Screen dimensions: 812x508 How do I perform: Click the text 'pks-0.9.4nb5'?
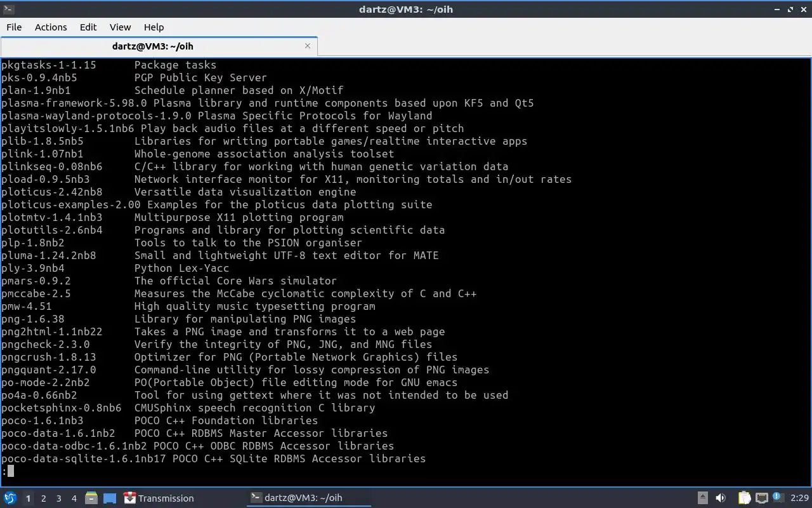(39, 77)
